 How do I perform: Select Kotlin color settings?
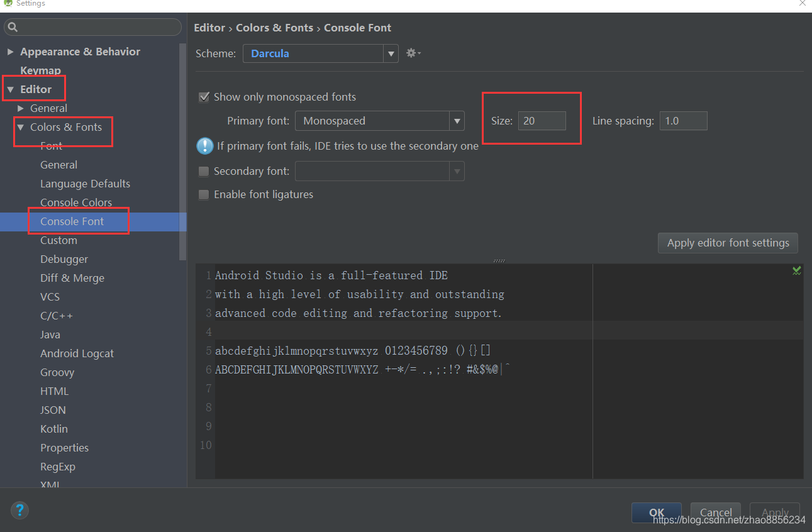pos(54,429)
